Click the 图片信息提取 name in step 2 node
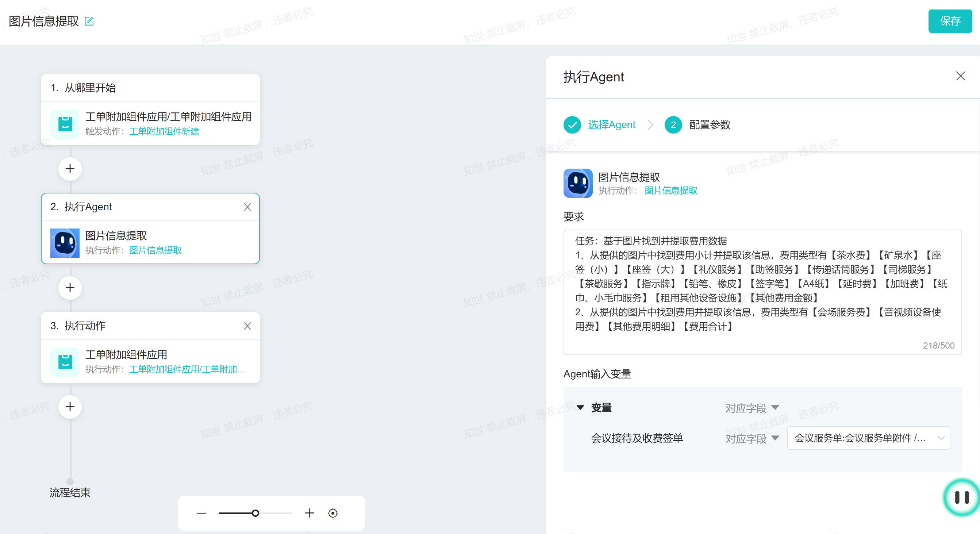 point(116,236)
